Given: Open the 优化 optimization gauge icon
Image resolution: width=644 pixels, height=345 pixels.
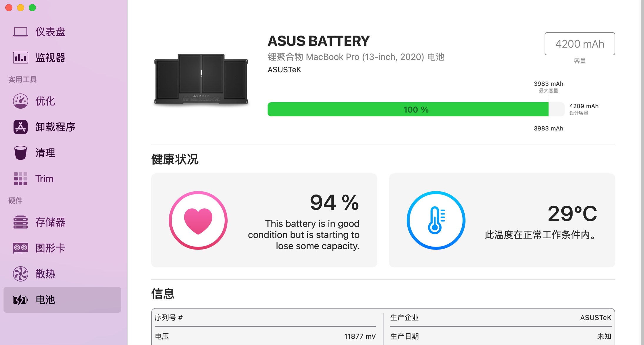Looking at the screenshot, I should coord(21,101).
